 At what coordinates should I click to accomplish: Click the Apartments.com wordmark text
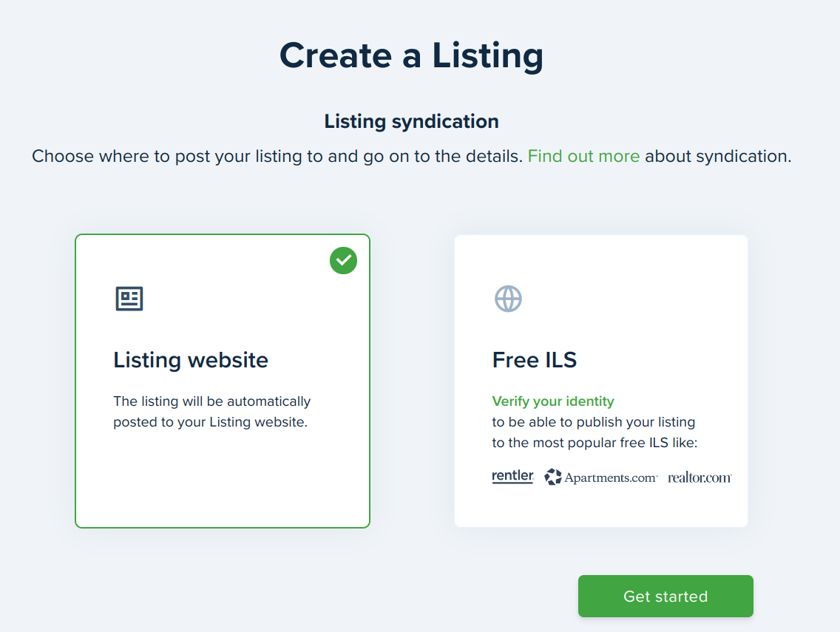tap(611, 478)
